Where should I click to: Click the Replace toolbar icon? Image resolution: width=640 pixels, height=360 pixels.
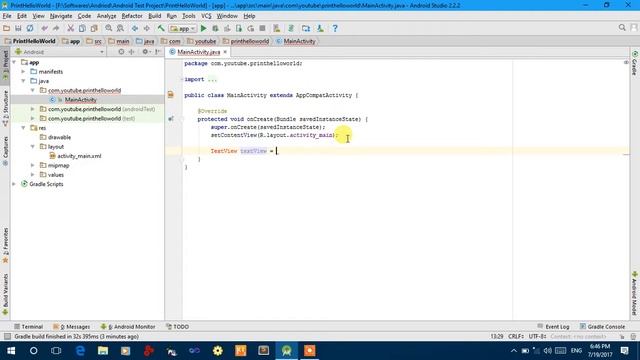[120, 28]
